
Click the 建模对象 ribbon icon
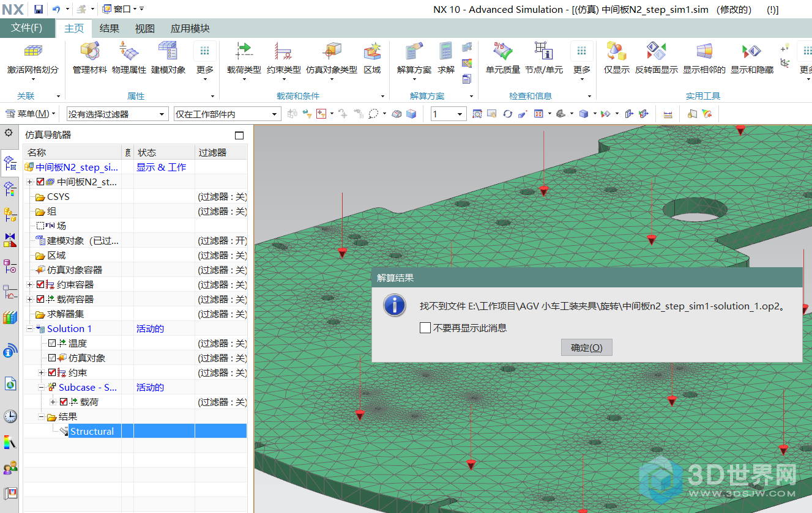tap(168, 53)
